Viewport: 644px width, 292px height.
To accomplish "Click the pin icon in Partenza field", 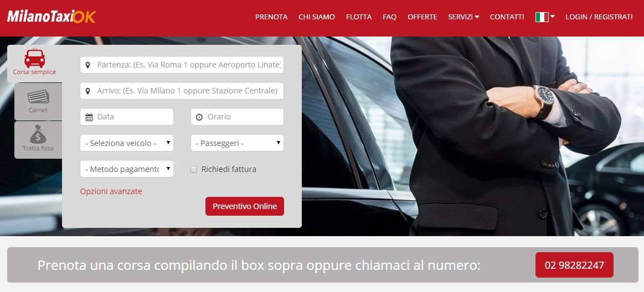I will point(87,65).
